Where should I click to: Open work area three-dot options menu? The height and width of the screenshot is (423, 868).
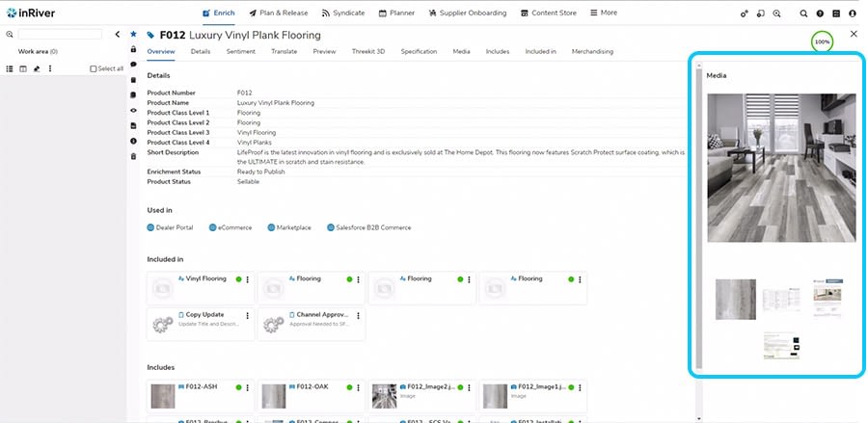point(50,68)
